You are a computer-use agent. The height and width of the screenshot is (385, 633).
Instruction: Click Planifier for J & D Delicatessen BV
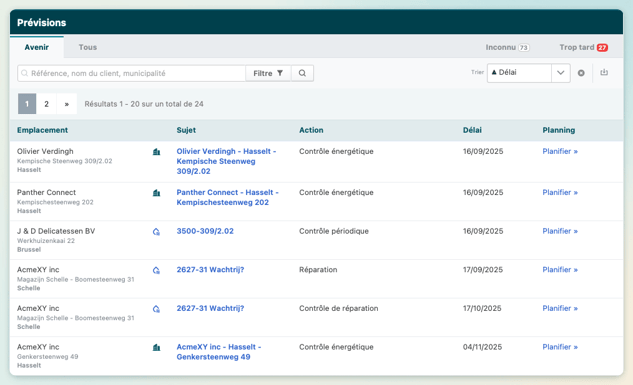(560, 231)
